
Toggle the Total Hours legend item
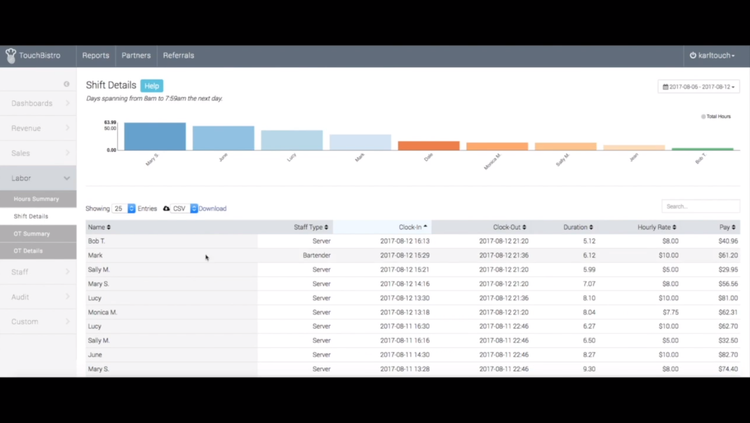point(716,116)
